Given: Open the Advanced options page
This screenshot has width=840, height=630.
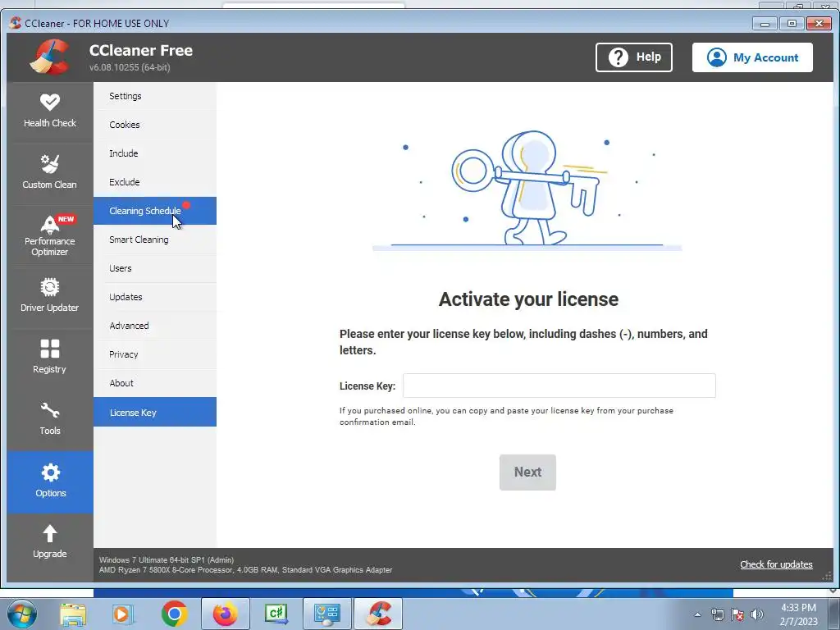Looking at the screenshot, I should point(155,326).
